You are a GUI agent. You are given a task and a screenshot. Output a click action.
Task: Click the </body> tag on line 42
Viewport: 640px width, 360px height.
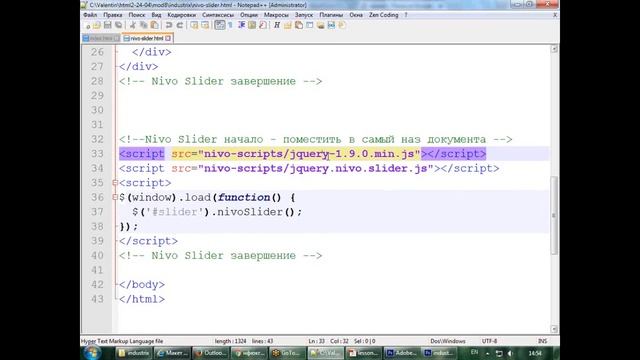pyautogui.click(x=142, y=284)
